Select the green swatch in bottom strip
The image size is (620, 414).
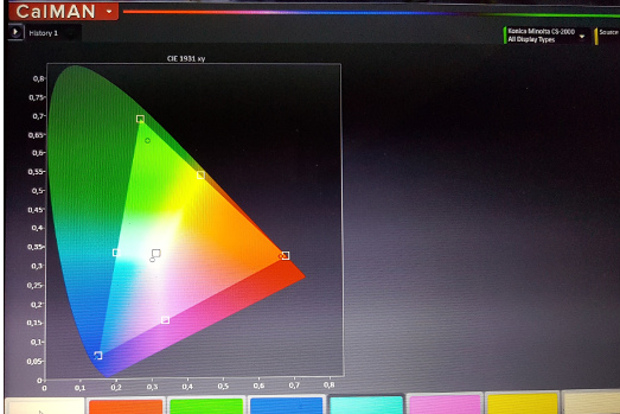(206, 406)
